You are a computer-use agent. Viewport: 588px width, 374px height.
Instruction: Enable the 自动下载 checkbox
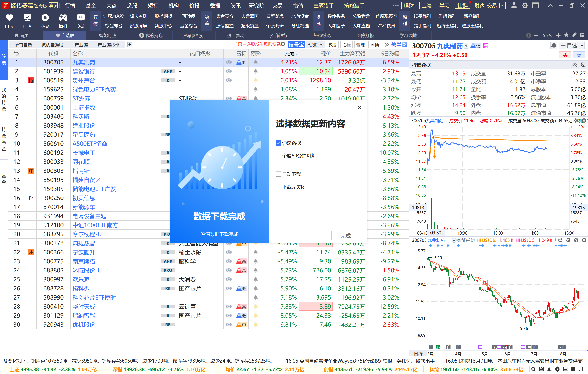coord(278,174)
